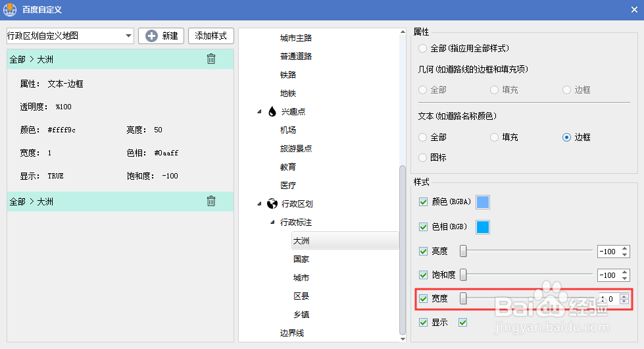The image size is (644, 349).
Task: Select 铁路 in the tree
Action: pos(288,75)
